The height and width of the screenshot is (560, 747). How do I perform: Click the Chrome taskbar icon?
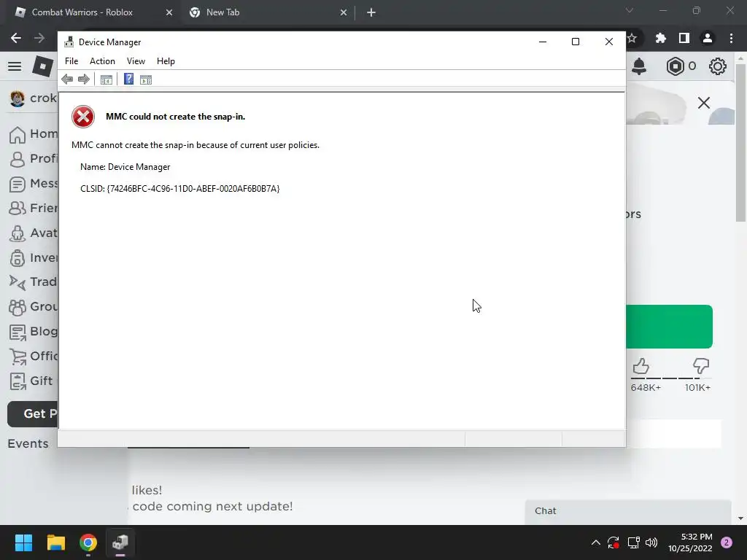point(88,542)
